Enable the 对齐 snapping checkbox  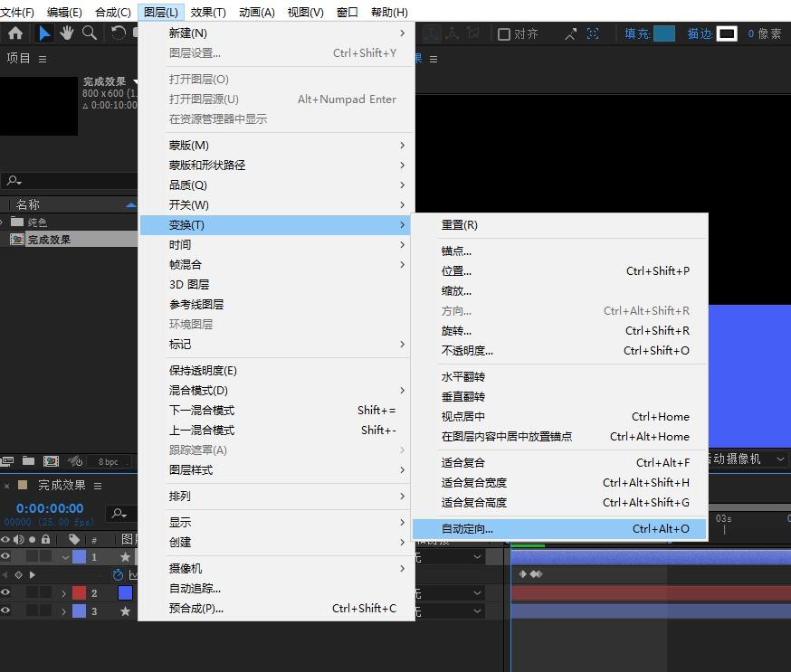tap(503, 34)
